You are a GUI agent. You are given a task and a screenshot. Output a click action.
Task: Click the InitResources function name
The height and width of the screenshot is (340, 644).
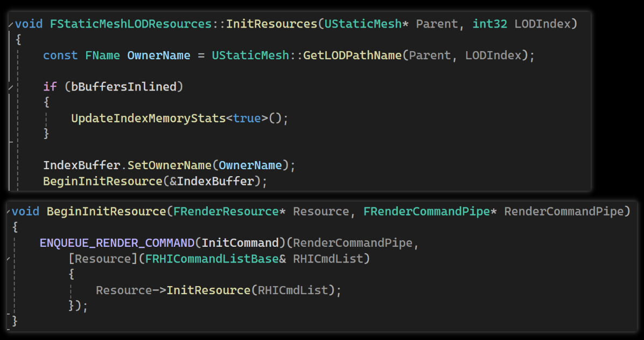(x=271, y=24)
